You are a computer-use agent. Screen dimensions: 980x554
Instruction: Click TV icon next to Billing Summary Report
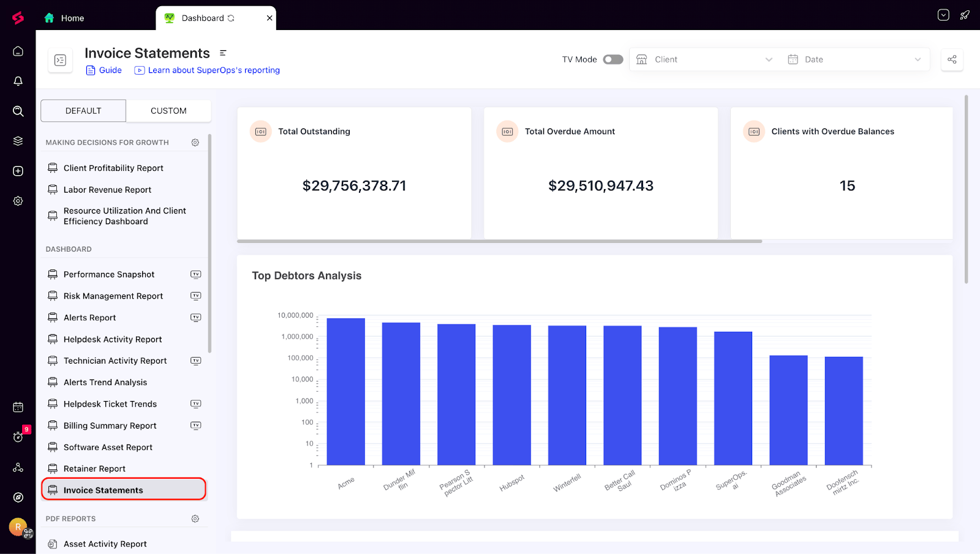196,425
